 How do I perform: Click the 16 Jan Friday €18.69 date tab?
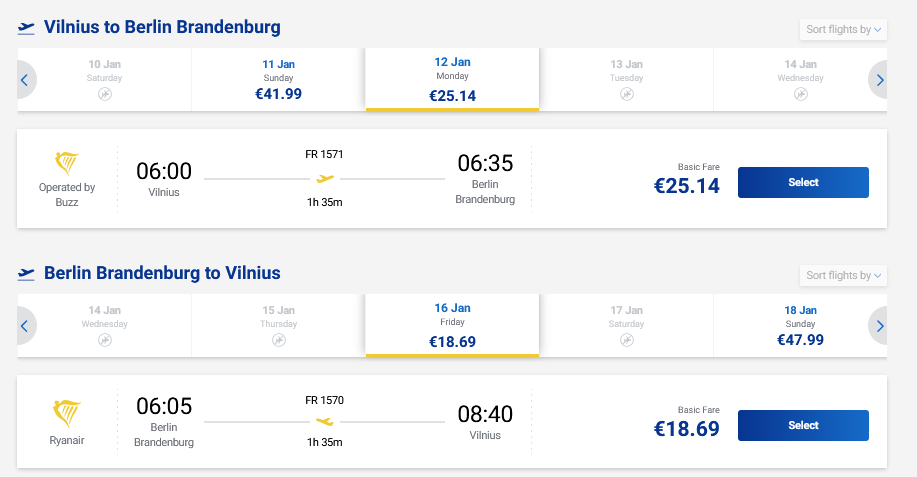coord(452,326)
